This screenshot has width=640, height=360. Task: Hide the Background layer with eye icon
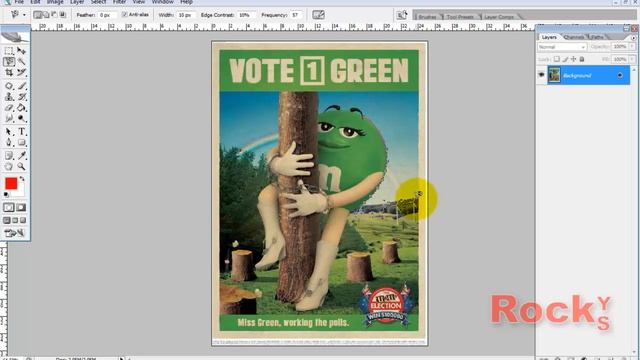541,76
